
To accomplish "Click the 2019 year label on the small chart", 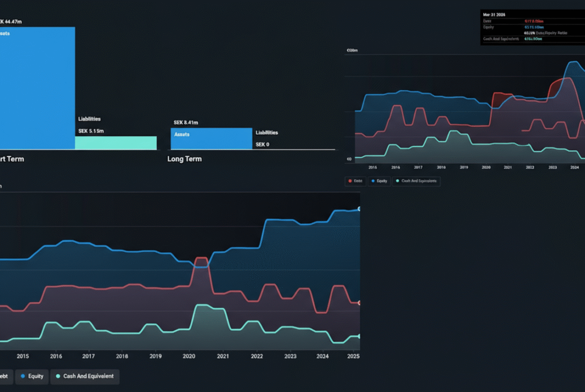I will point(464,168).
